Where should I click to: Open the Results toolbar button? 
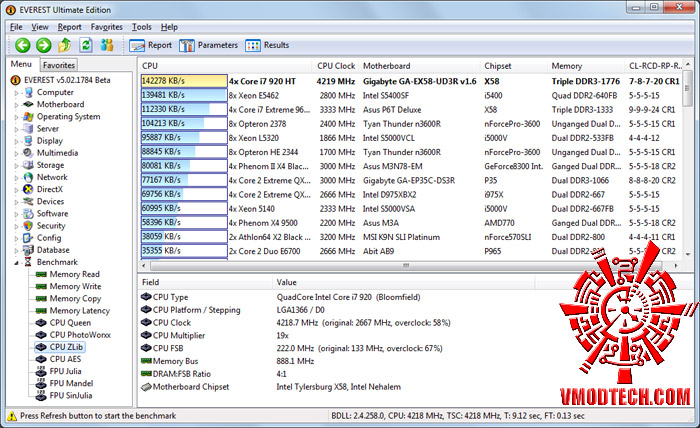[267, 45]
